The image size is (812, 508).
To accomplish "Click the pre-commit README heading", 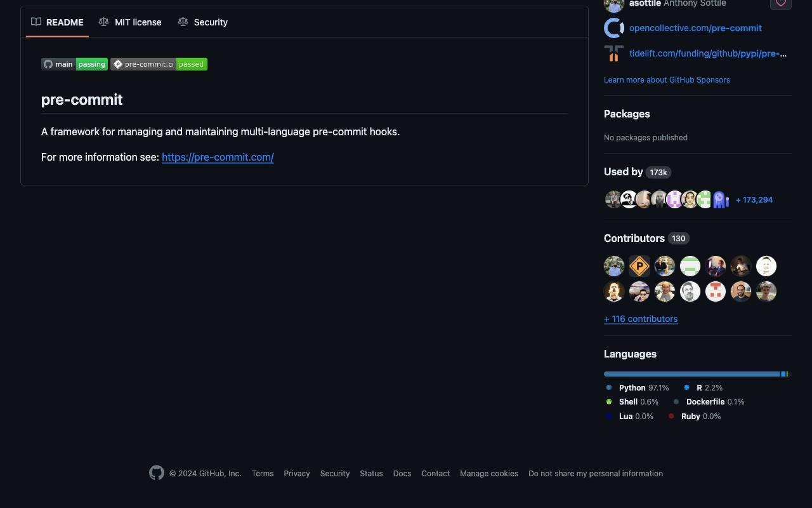I will coord(82,100).
